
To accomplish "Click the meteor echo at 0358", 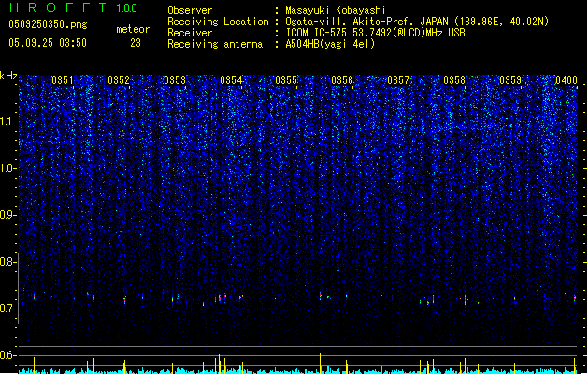I will coord(465,300).
